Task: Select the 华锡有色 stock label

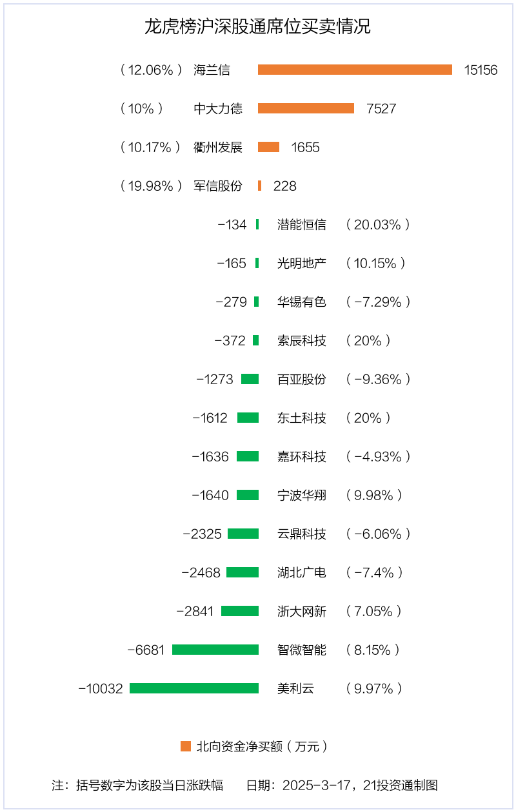Action: (302, 302)
